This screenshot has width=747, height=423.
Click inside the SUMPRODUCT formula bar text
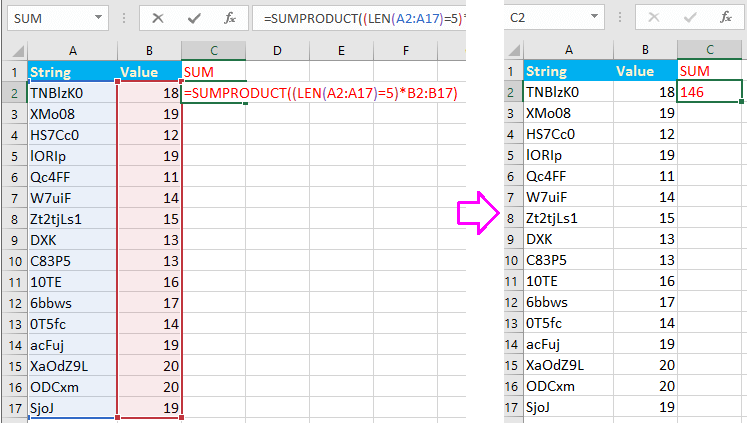click(360, 18)
